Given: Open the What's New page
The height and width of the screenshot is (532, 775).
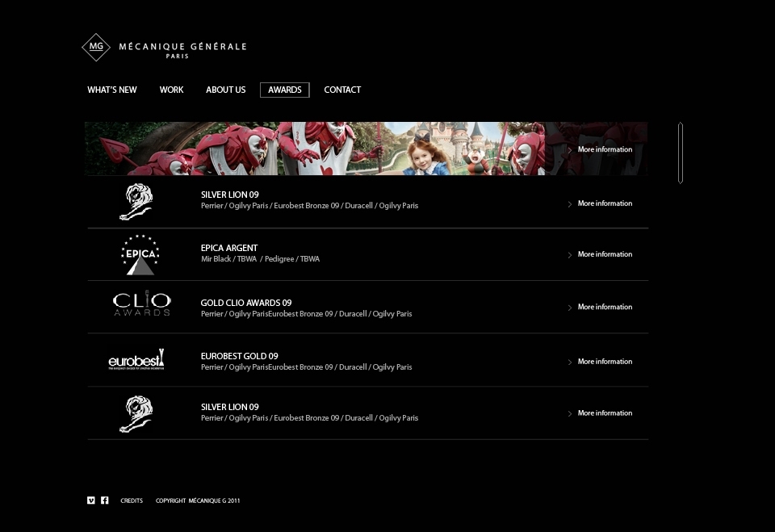Looking at the screenshot, I should 112,90.
